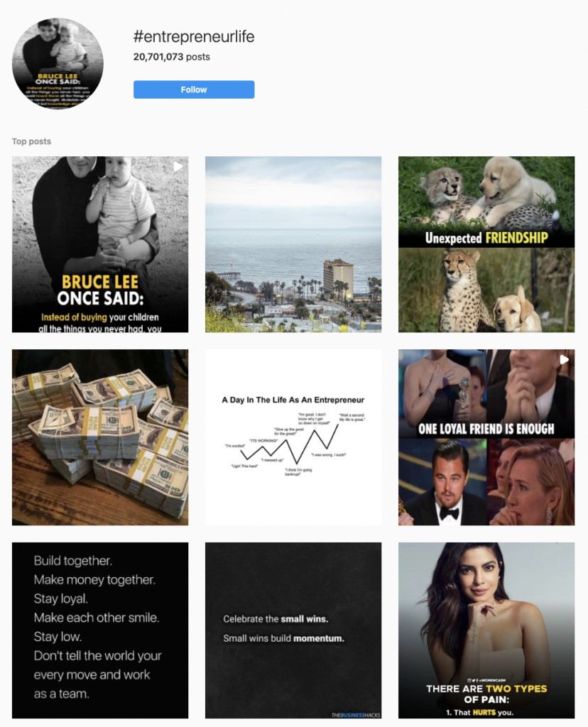
Task: Open the hashtag profile circle picture
Action: coord(58,63)
